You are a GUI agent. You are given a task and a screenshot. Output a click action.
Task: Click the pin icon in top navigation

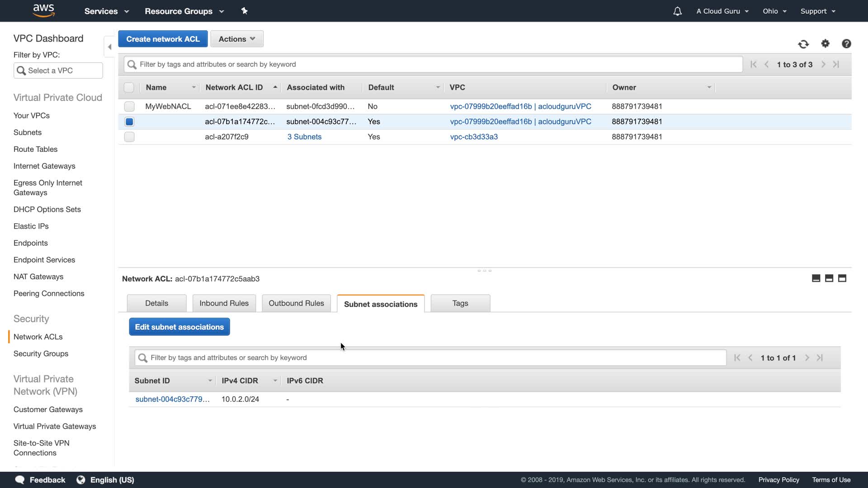(245, 11)
